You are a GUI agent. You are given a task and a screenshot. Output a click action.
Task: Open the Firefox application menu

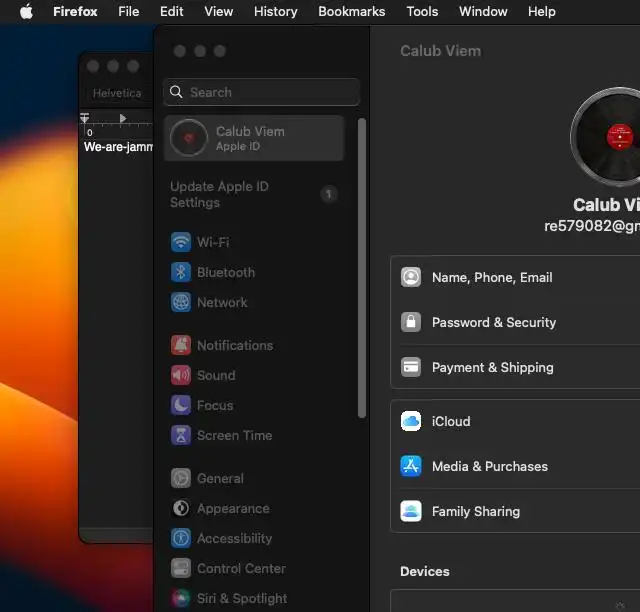click(75, 11)
